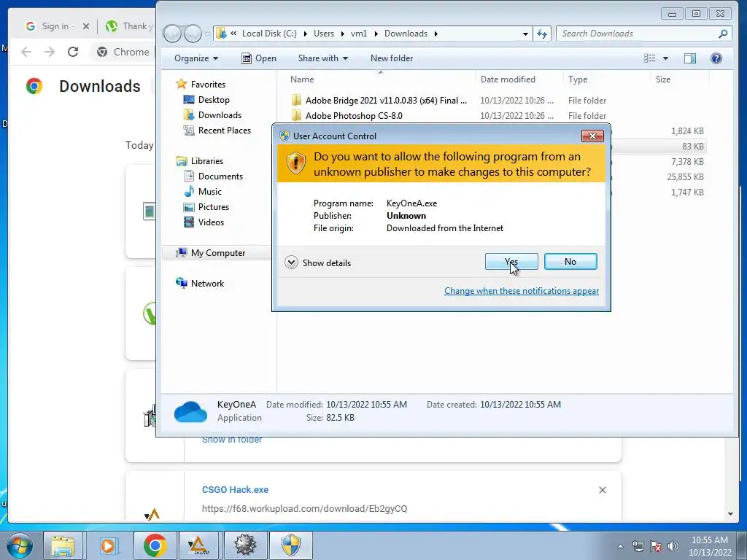This screenshot has width=747, height=560.
Task: Open Change when these notifications appear link
Action: pyautogui.click(x=521, y=290)
